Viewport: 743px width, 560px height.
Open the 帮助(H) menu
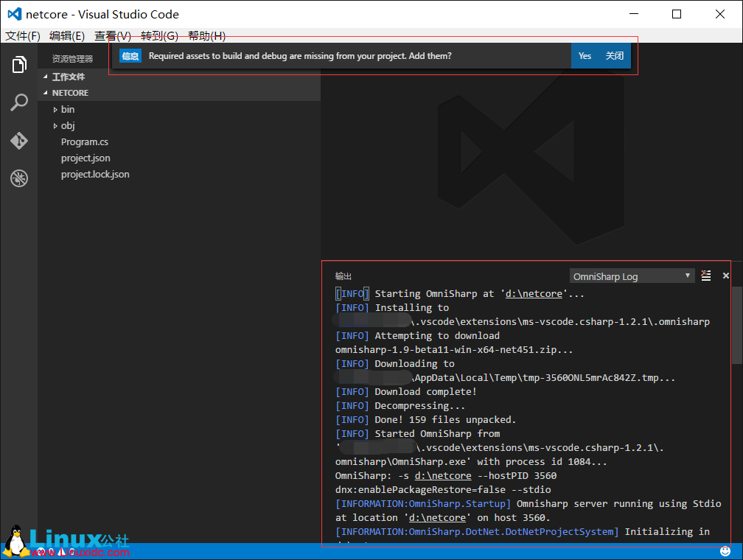point(206,36)
